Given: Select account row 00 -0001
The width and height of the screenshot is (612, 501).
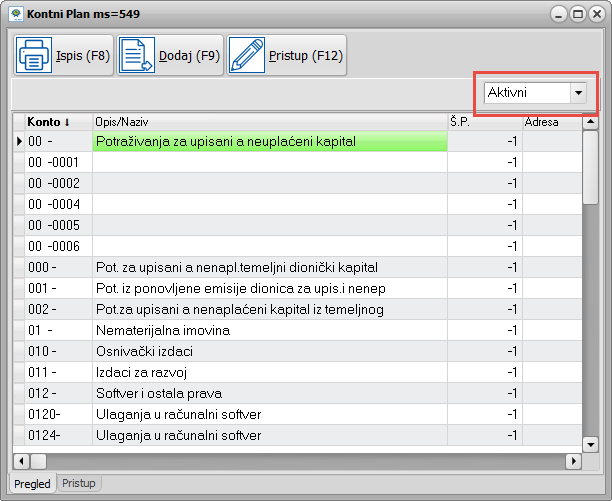Looking at the screenshot, I should pyautogui.click(x=56, y=162).
